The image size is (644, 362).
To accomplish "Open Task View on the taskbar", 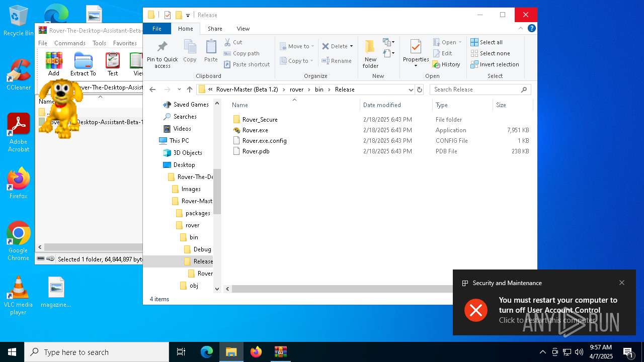I will pos(181,352).
